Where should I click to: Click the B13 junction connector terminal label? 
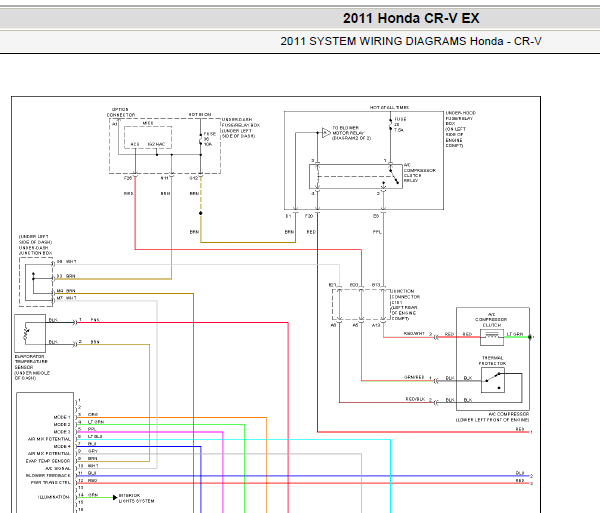tap(376, 285)
